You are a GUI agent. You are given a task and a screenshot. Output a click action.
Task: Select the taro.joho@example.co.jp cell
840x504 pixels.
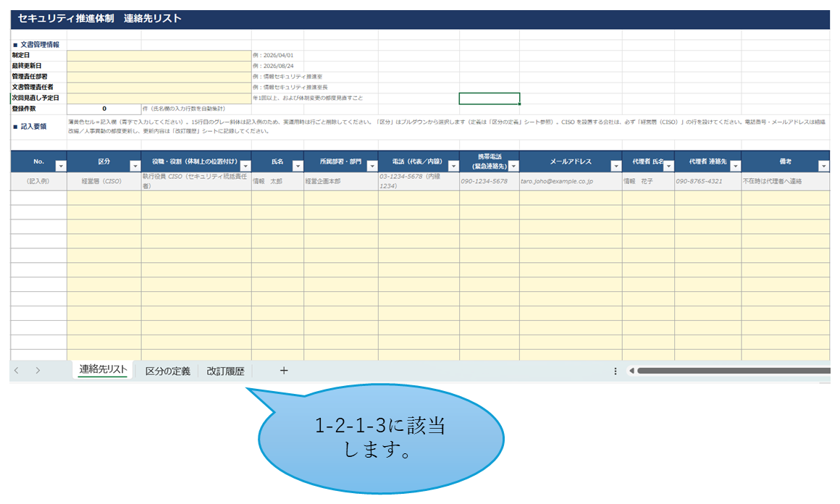click(x=571, y=181)
